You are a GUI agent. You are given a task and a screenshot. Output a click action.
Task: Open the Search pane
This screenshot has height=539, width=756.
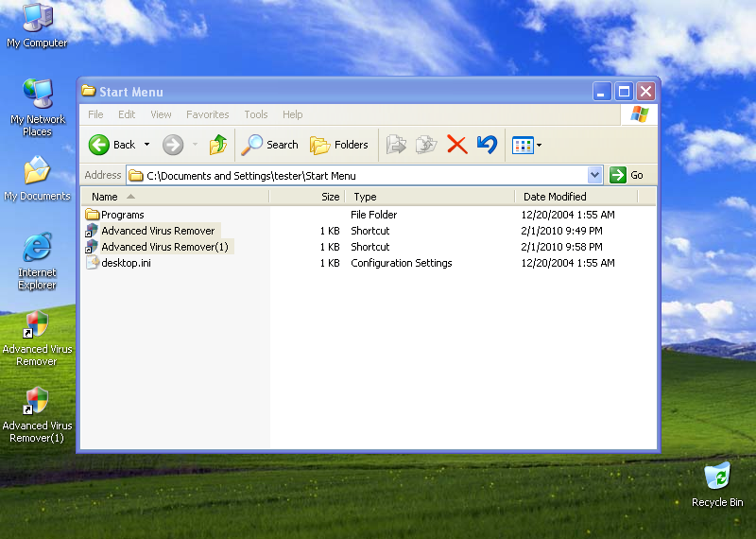270,145
